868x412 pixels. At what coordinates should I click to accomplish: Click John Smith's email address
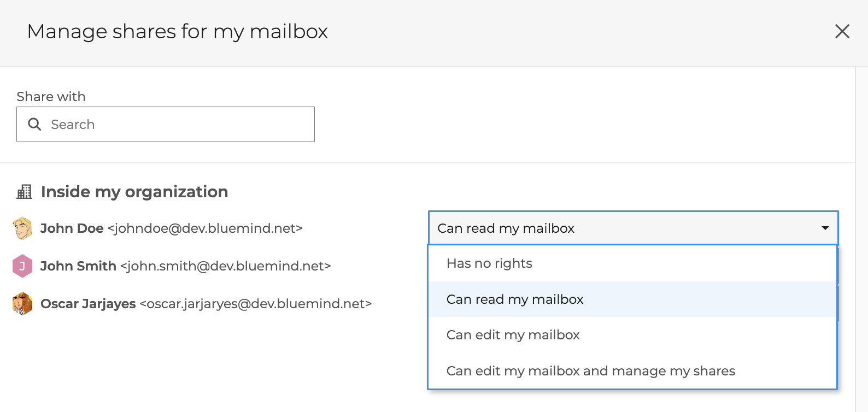225,266
